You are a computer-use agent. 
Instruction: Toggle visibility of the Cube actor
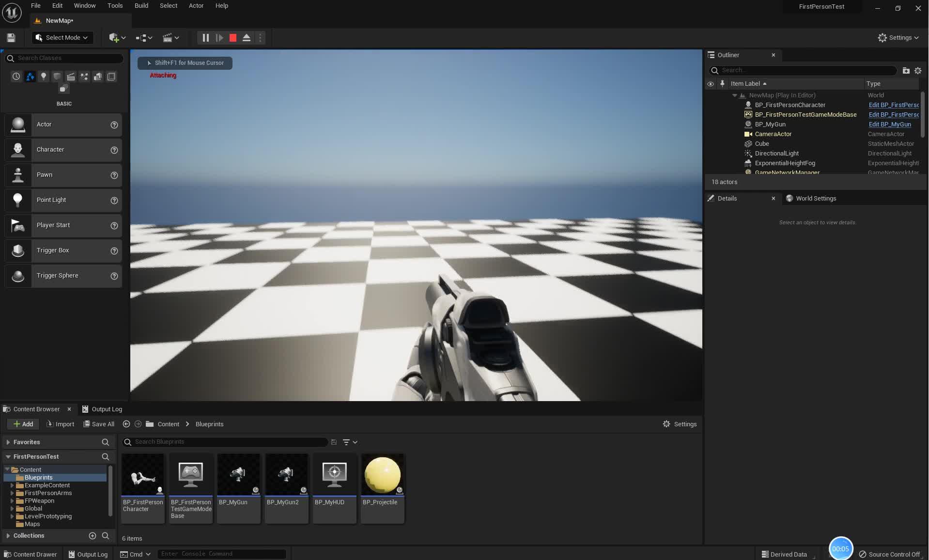(711, 143)
